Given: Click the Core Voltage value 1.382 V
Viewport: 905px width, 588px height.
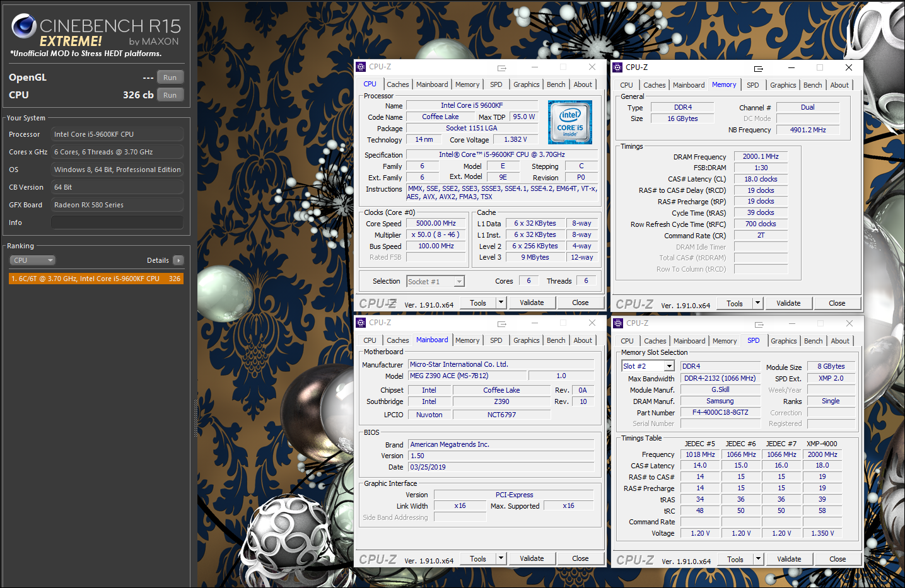Looking at the screenshot, I should click(515, 139).
